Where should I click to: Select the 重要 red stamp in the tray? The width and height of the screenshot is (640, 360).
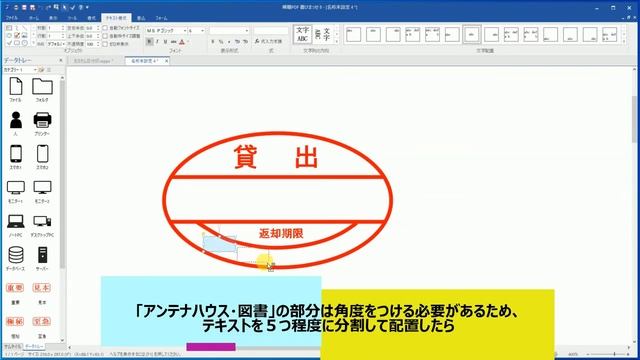point(15,288)
